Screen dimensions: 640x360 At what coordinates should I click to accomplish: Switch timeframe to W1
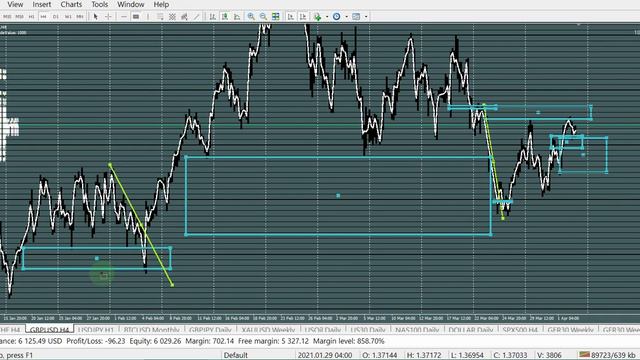pos(68,17)
